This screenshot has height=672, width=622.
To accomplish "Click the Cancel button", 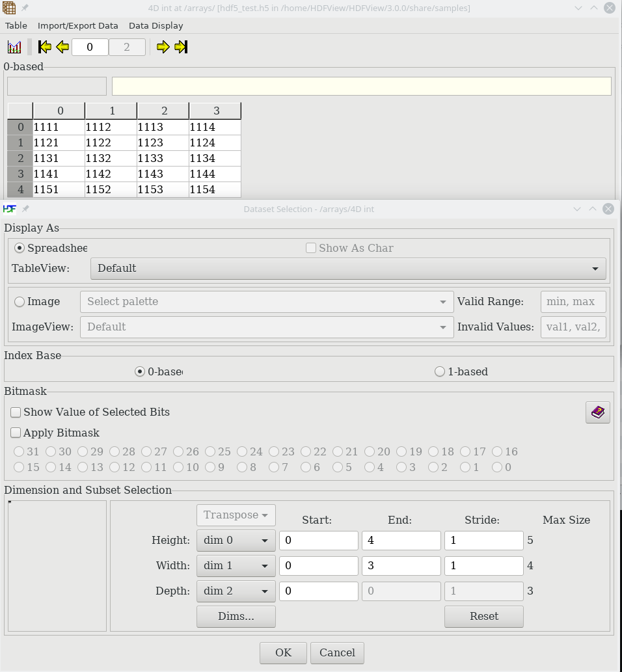I will [338, 652].
